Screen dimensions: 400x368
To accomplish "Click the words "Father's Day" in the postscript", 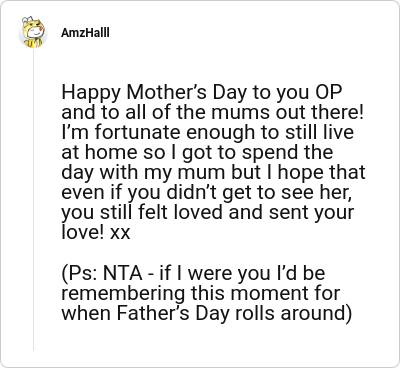I will 173,313.
